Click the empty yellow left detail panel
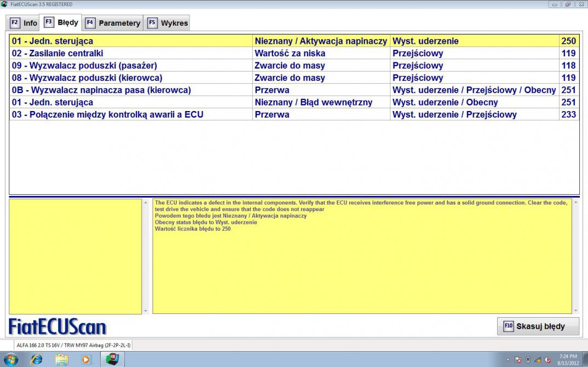Viewport: 588px width, 367px height. (x=76, y=256)
